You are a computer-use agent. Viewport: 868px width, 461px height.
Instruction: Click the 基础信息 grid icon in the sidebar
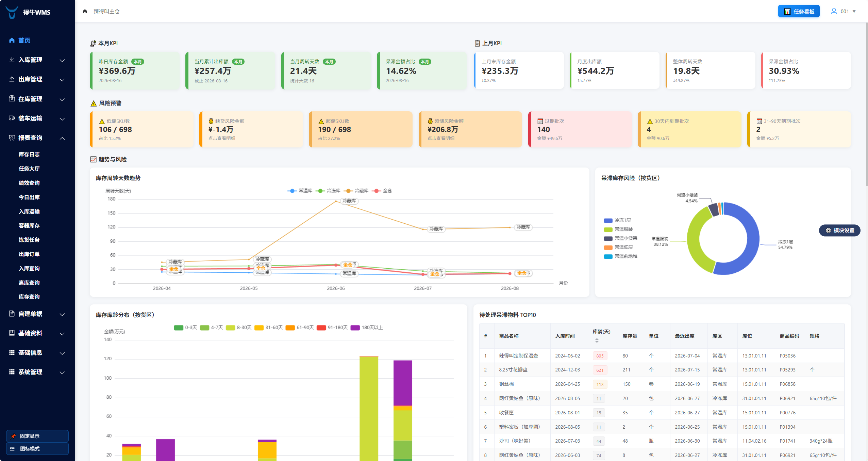pyautogui.click(x=12, y=352)
